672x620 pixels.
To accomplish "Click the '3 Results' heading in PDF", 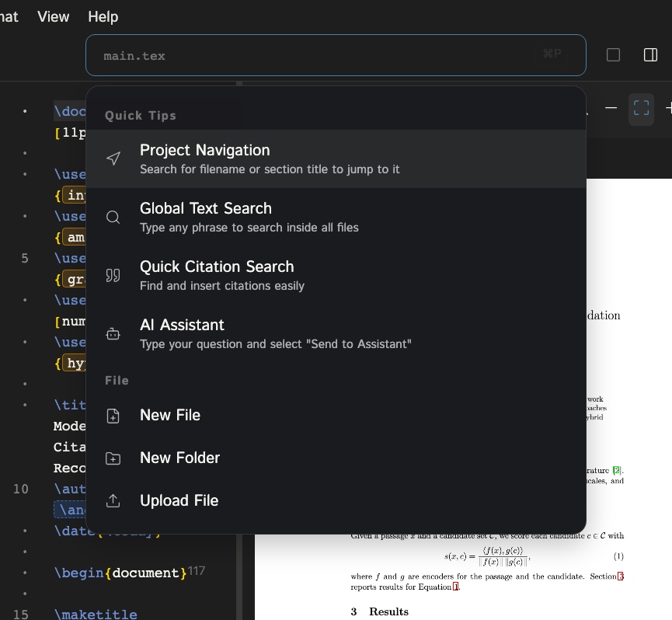I will click(380, 611).
